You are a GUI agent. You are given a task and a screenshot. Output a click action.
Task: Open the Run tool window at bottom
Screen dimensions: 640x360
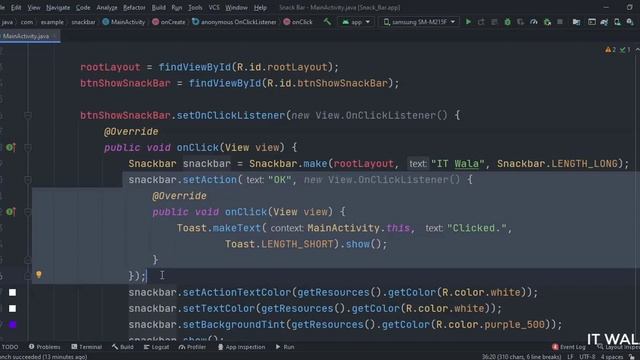point(285,347)
